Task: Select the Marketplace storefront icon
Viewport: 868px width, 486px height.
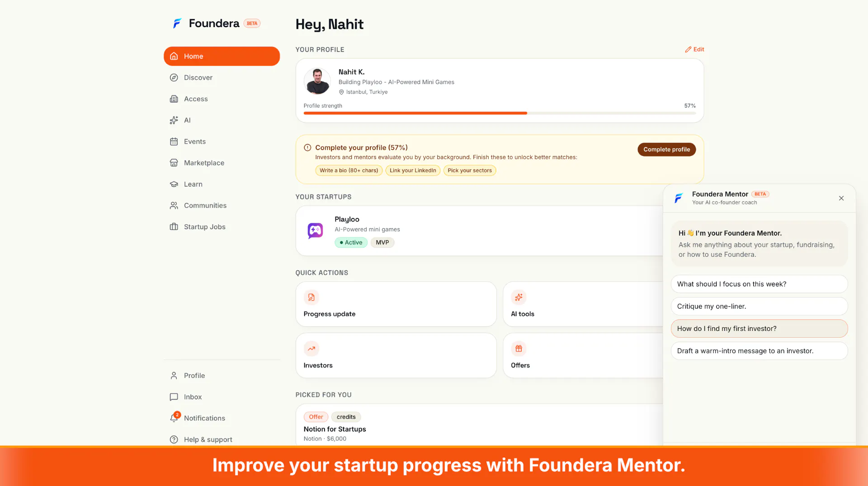Action: [x=174, y=163]
